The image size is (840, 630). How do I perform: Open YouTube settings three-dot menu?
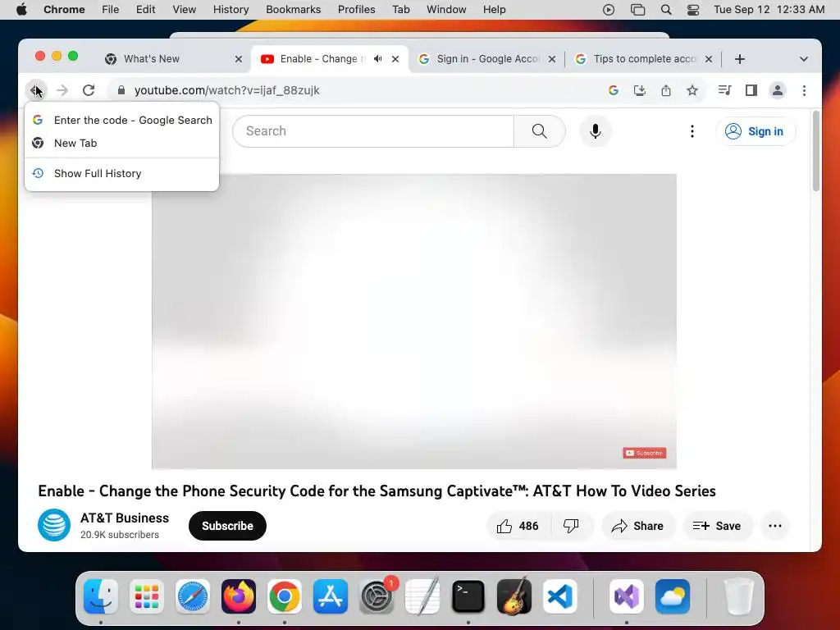[x=692, y=131]
